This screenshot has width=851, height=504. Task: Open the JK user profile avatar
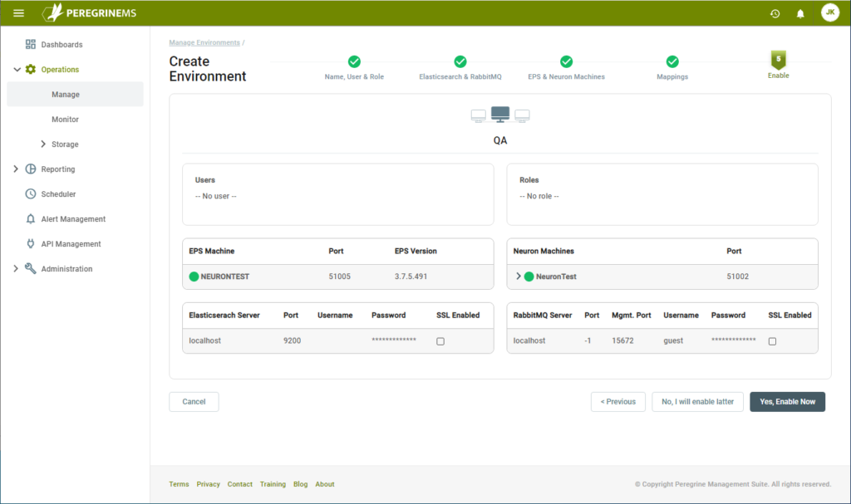[x=829, y=12]
